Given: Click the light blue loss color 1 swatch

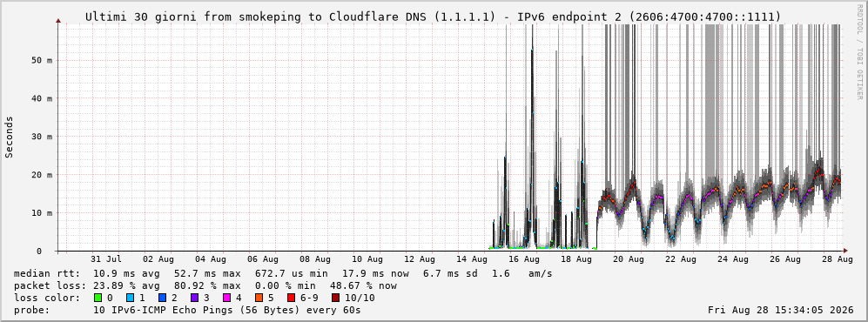Looking at the screenshot, I should coord(130,298).
